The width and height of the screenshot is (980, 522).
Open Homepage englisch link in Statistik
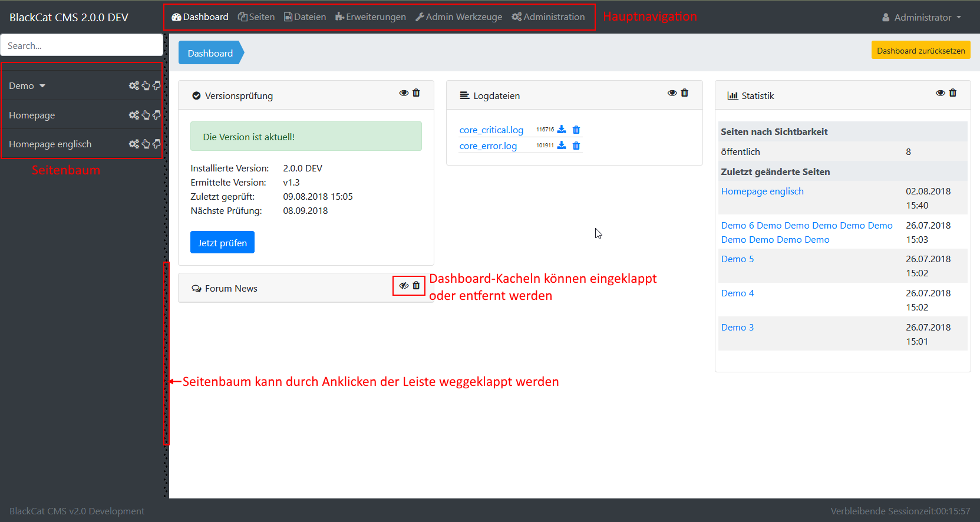click(762, 191)
